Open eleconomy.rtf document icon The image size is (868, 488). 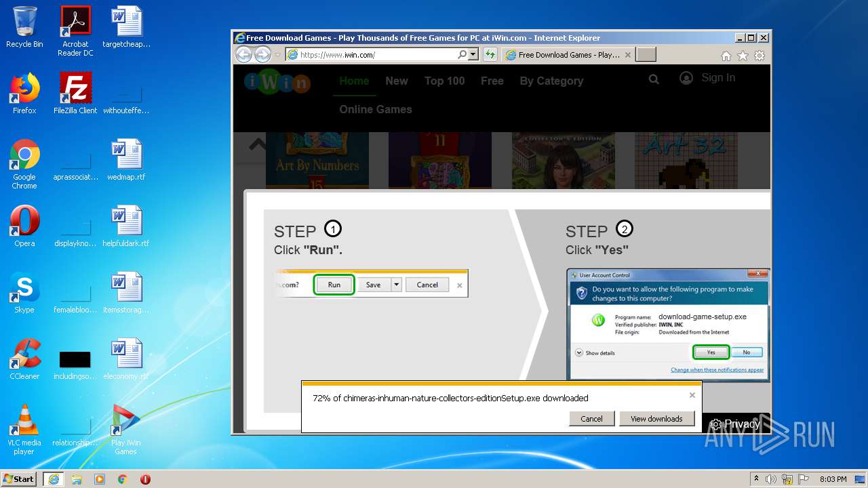[x=126, y=359]
